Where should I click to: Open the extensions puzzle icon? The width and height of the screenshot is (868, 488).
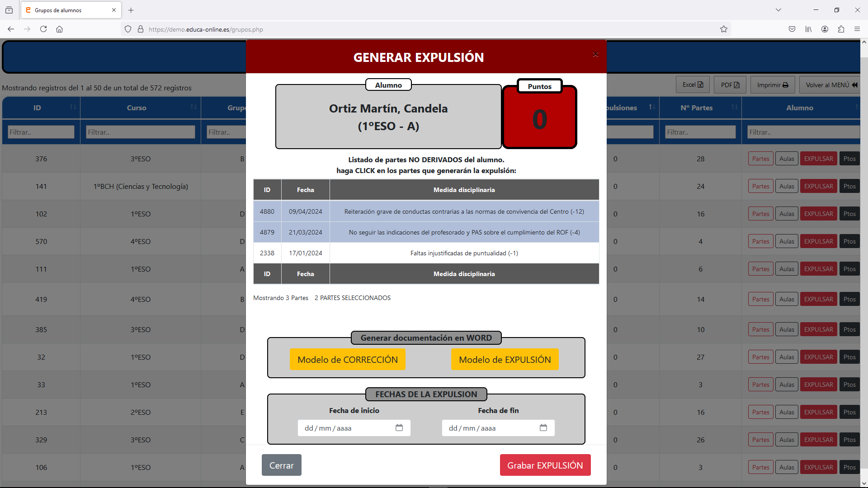(x=841, y=29)
